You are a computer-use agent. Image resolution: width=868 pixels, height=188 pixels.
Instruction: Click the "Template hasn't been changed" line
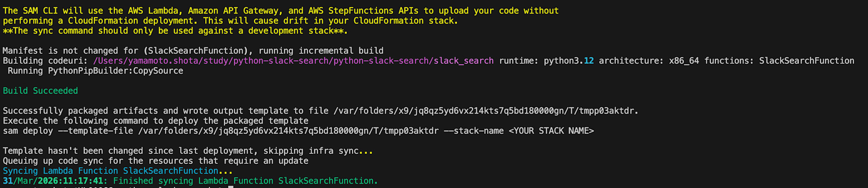[x=187, y=151]
